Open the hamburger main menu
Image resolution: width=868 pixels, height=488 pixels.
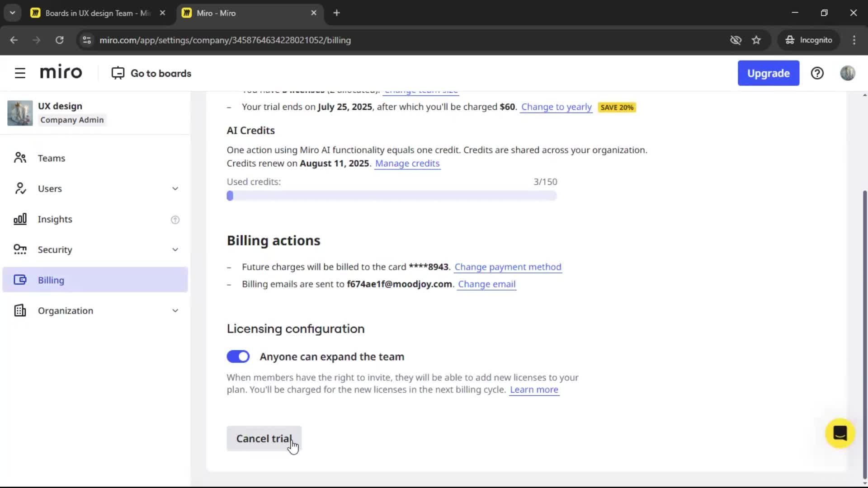tap(20, 73)
